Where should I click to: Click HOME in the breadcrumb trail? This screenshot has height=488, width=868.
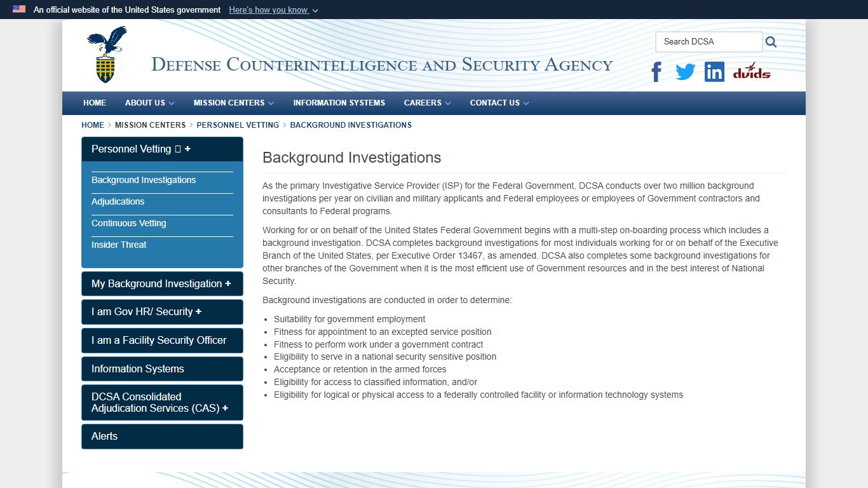pos(93,125)
